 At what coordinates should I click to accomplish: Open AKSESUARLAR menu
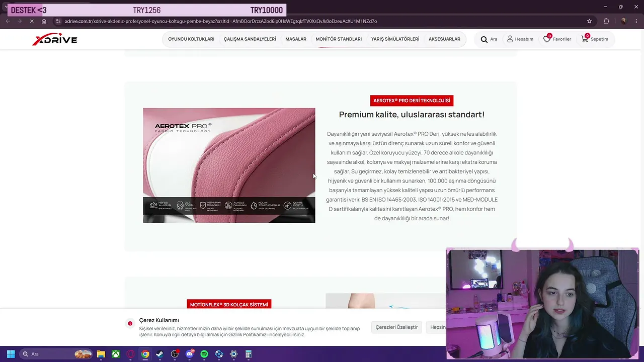[444, 39]
